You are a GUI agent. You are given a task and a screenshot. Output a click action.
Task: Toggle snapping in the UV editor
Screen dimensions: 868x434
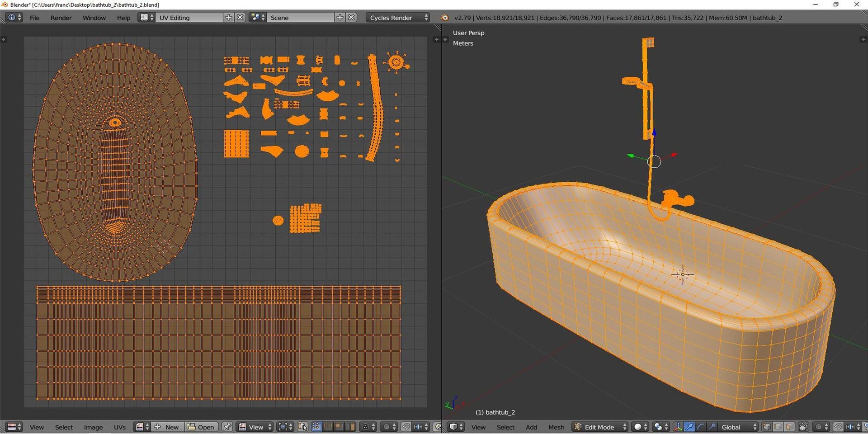(x=406, y=427)
